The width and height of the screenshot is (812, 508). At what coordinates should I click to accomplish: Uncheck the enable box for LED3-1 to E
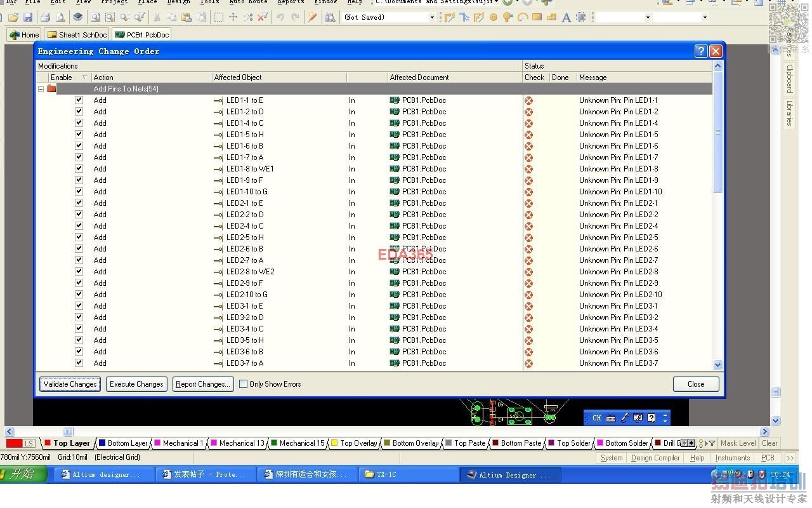[79, 305]
